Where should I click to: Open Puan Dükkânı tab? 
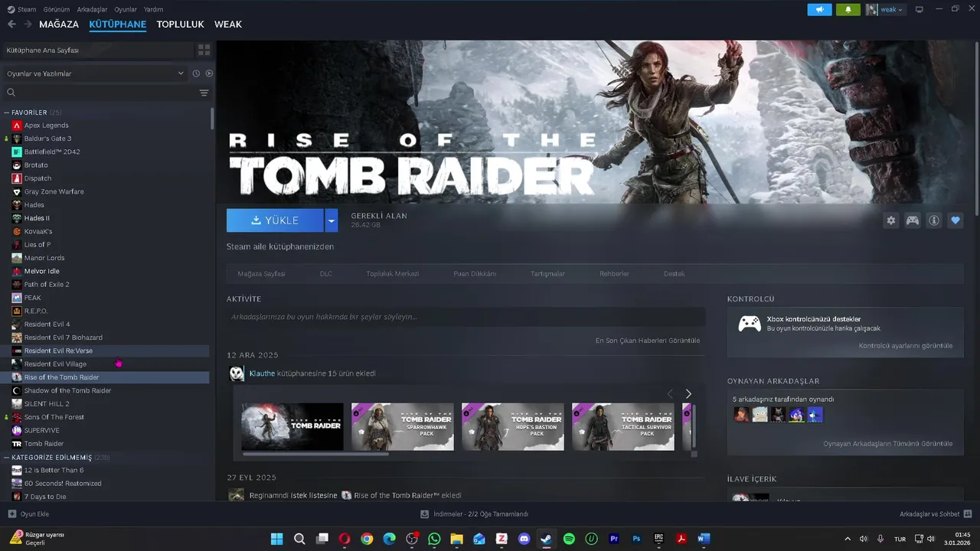click(475, 274)
